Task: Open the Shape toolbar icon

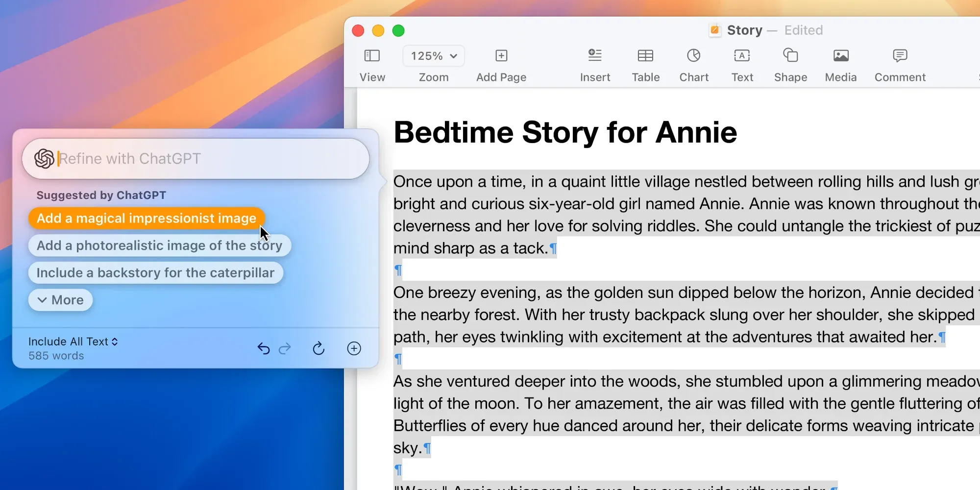Action: pos(790,56)
